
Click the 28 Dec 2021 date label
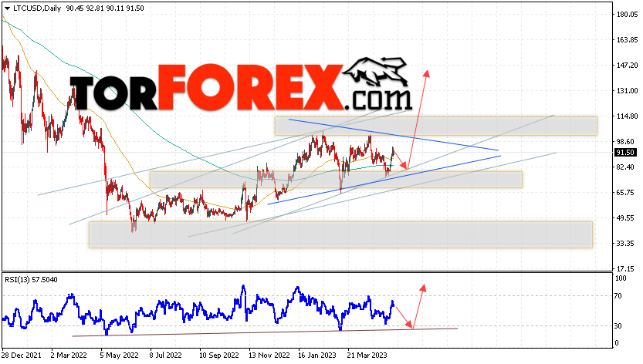click(22, 355)
